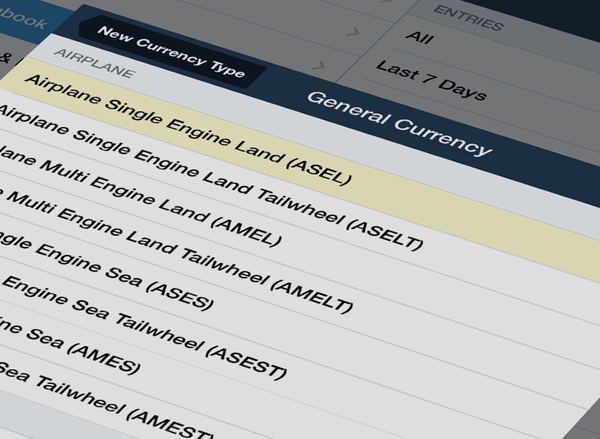Switch to the Logbook tab
Screen dimensions: 600x439
point(25,20)
